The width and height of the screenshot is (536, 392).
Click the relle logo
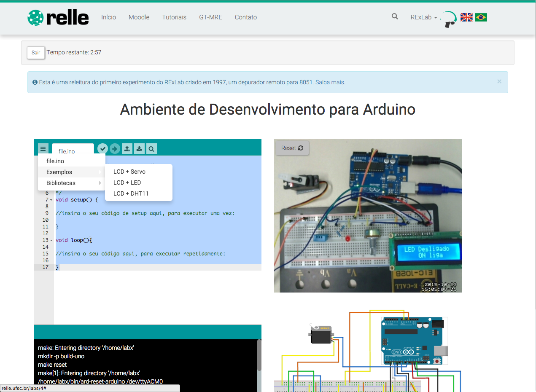58,17
